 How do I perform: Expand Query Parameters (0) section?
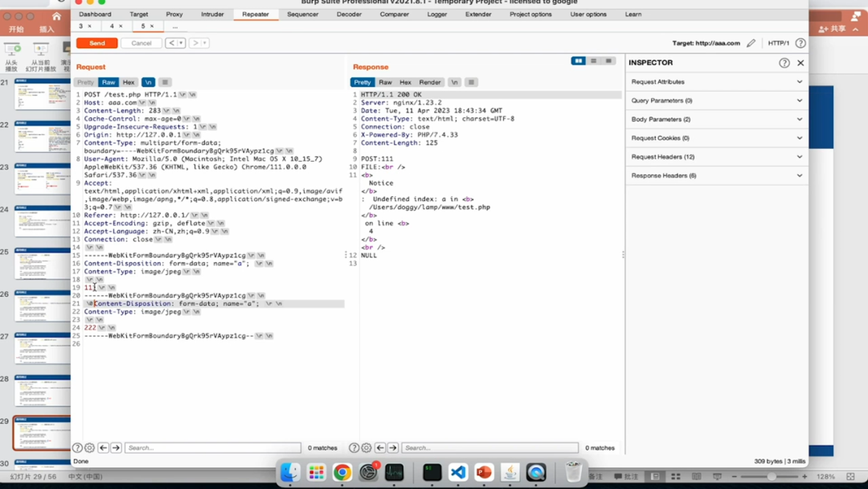717,101
